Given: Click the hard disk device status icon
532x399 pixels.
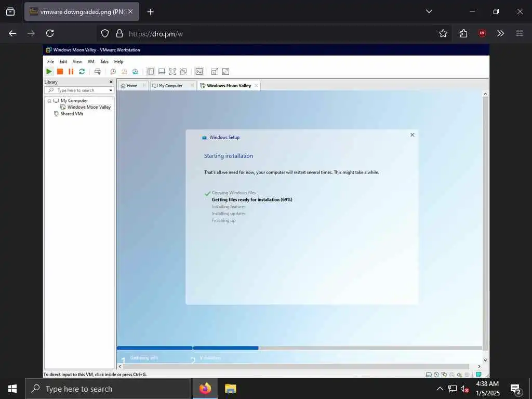Looking at the screenshot, I should (x=429, y=375).
